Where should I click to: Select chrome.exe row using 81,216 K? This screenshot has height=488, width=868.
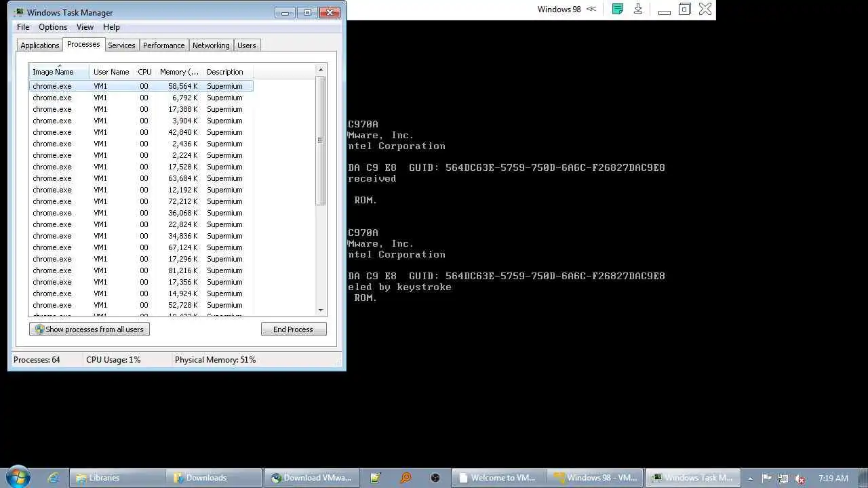pos(141,270)
